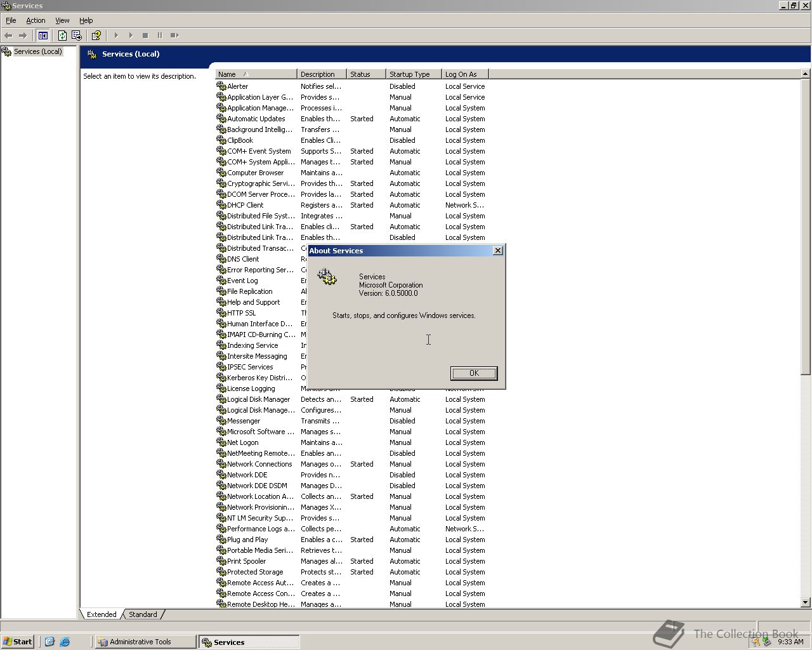Image resolution: width=812 pixels, height=650 pixels.
Task: Click the Restart Service toolbar icon
Action: click(x=174, y=36)
